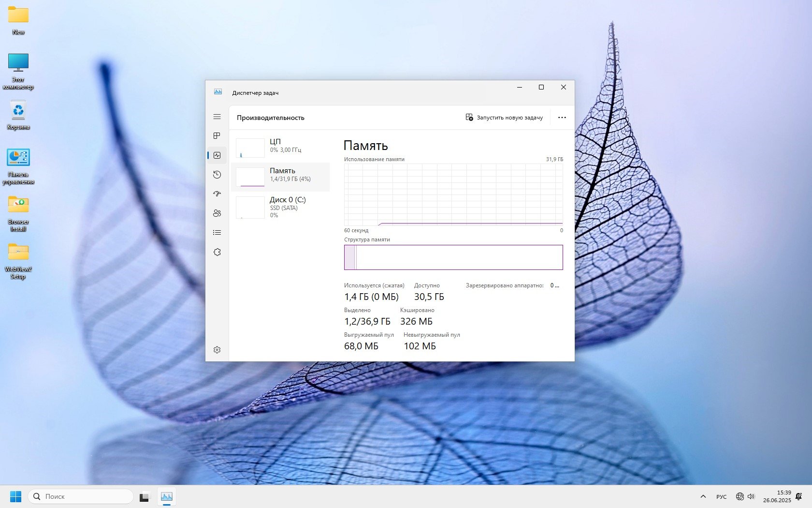Click the РУС language indicator

click(721, 497)
